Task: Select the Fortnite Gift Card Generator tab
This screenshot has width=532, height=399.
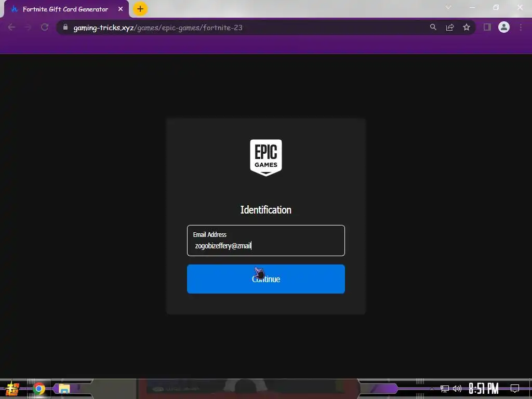Action: (66, 9)
